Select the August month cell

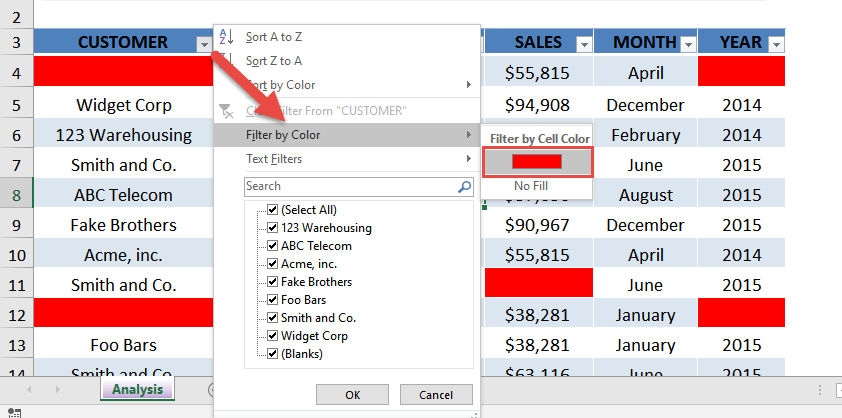click(645, 195)
